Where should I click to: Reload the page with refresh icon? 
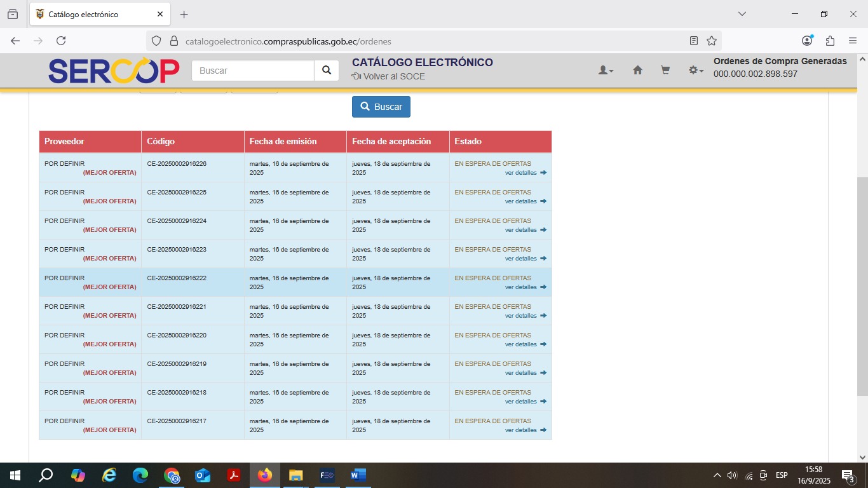(61, 41)
